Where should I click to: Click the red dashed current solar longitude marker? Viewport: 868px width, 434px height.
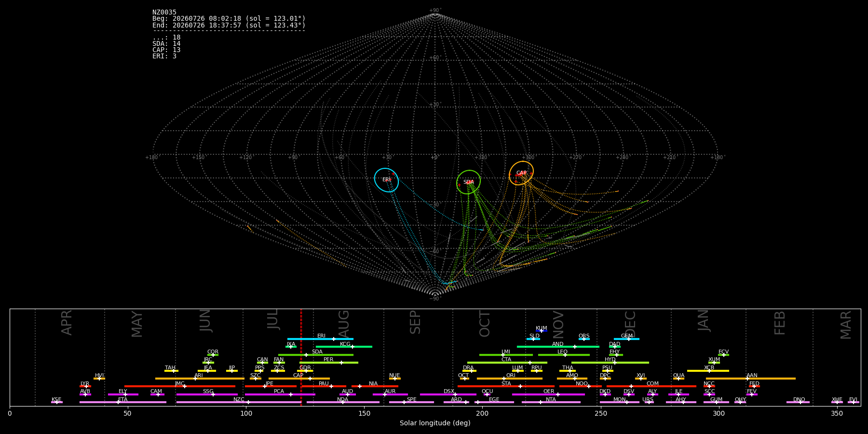[301, 357]
